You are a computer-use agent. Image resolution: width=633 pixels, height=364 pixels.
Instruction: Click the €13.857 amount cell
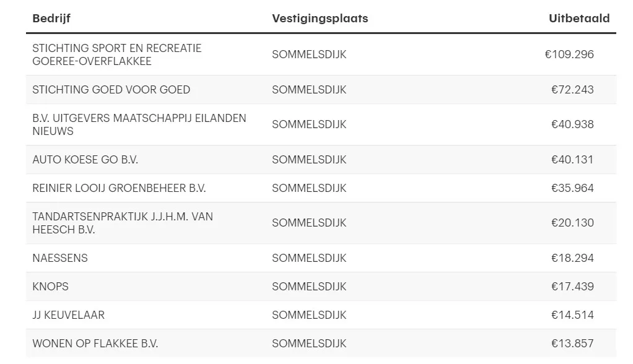tap(572, 344)
